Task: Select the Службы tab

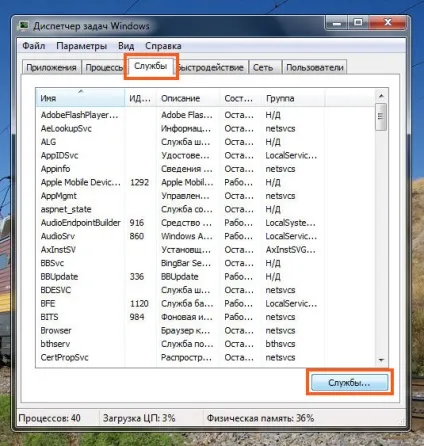Action: click(151, 66)
